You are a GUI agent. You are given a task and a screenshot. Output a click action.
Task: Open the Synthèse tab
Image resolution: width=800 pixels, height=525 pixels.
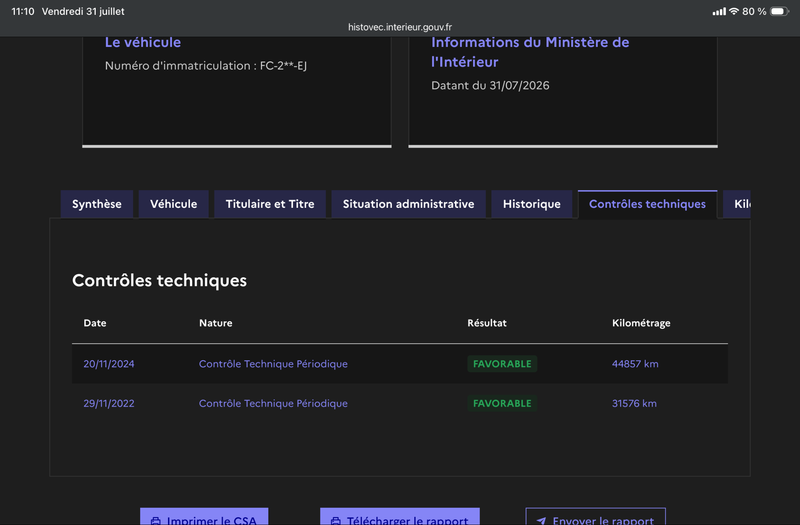point(97,204)
